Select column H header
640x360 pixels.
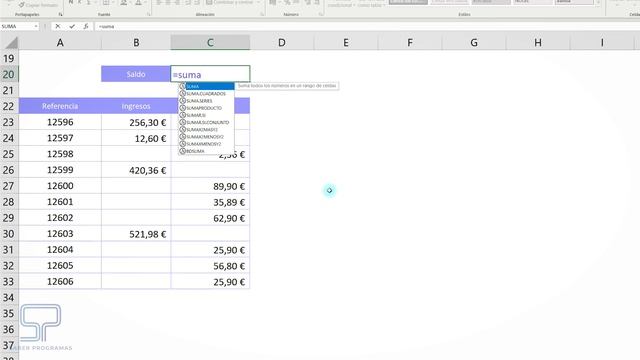click(538, 42)
